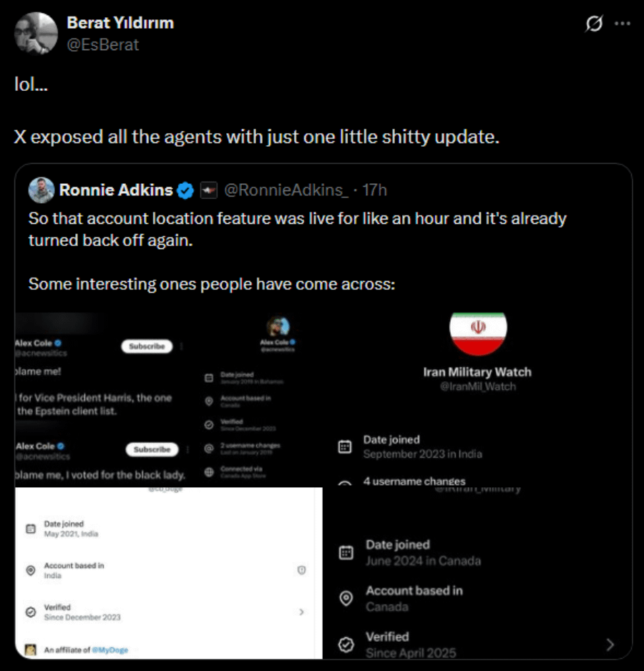This screenshot has height=671, width=644.
Task: Open the @RonnieAdkins_ handle link
Action: (286, 190)
